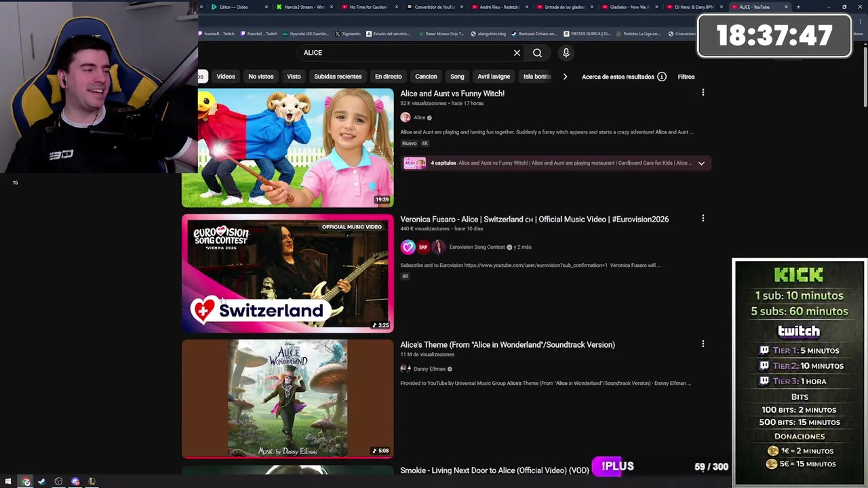Open Danny Elfman channel name link
Image resolution: width=868 pixels, height=488 pixels.
pyautogui.click(x=429, y=369)
